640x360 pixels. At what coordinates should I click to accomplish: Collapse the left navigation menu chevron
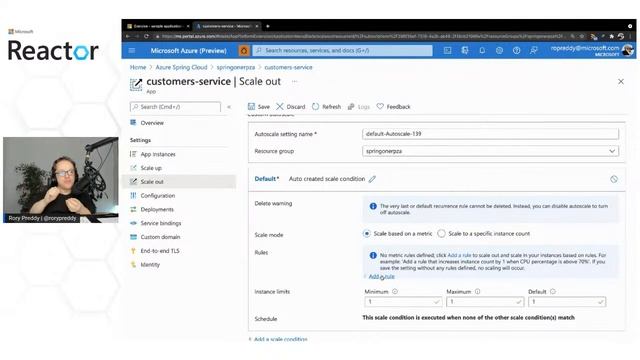(x=229, y=107)
